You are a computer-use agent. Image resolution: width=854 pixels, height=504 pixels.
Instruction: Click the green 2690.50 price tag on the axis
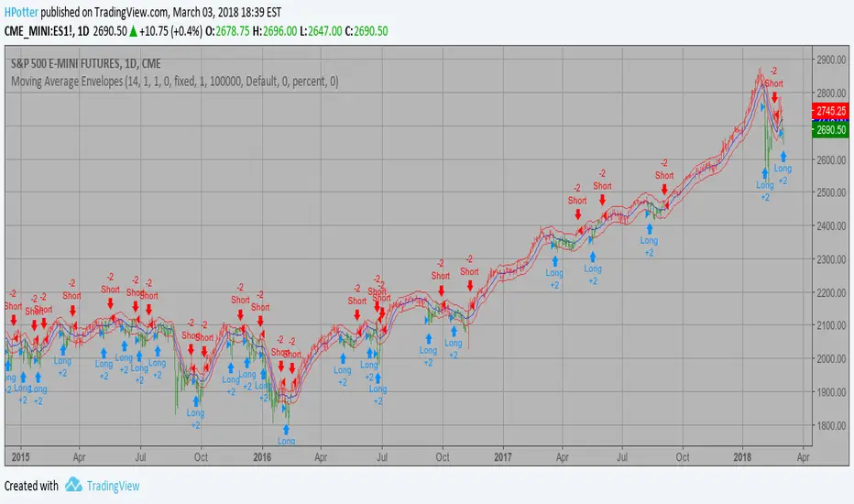click(x=830, y=130)
